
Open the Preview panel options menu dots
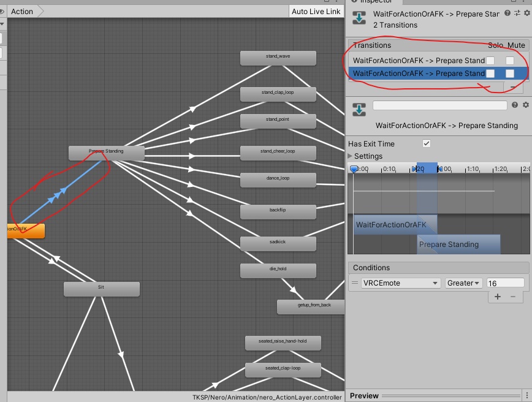click(527, 395)
